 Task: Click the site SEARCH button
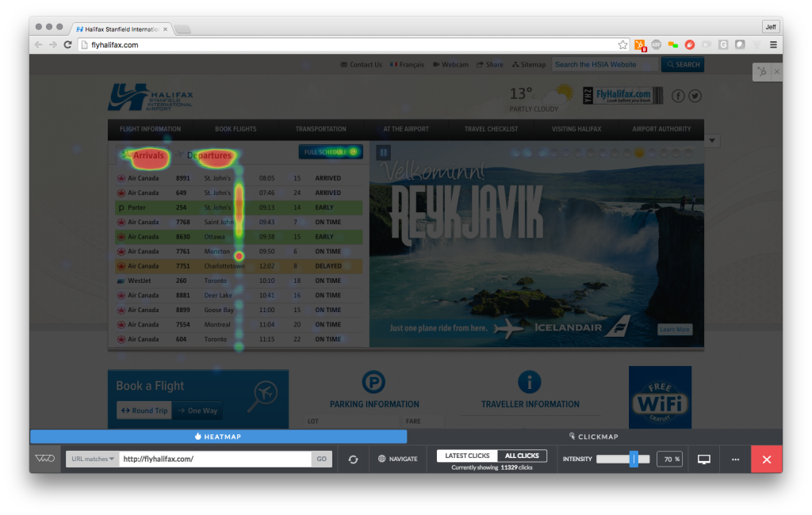pos(683,65)
